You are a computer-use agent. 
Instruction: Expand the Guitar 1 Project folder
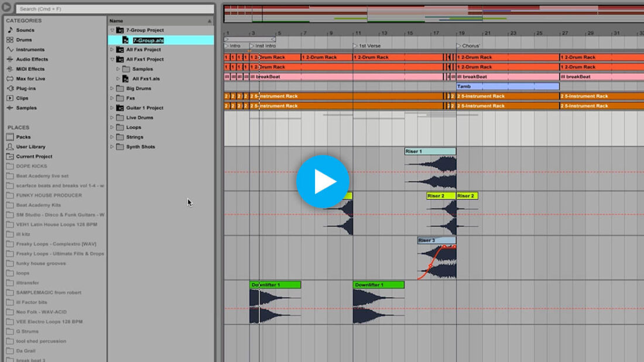click(112, 108)
